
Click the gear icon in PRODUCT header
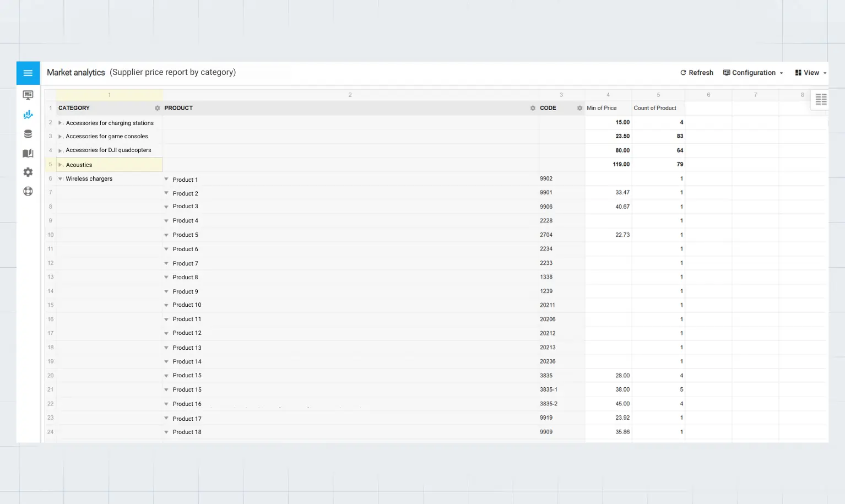coord(533,109)
